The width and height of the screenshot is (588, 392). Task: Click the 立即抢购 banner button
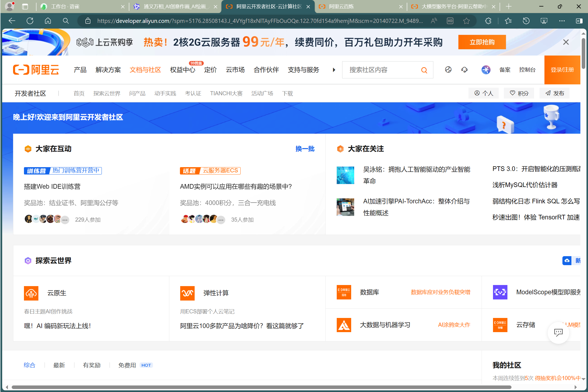pos(482,42)
